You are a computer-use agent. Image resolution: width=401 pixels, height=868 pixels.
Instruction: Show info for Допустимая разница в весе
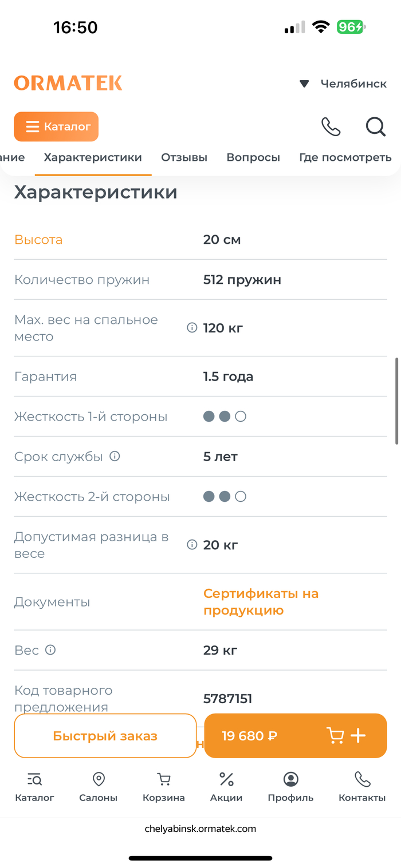pyautogui.click(x=192, y=545)
